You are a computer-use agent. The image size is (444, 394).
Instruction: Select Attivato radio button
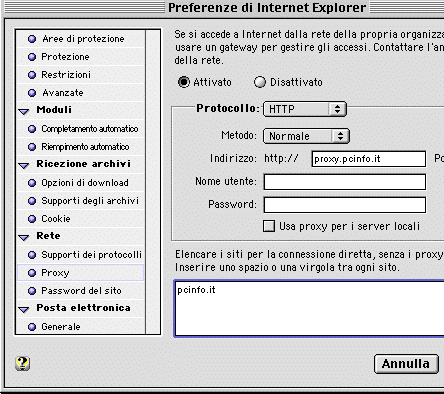tap(184, 82)
